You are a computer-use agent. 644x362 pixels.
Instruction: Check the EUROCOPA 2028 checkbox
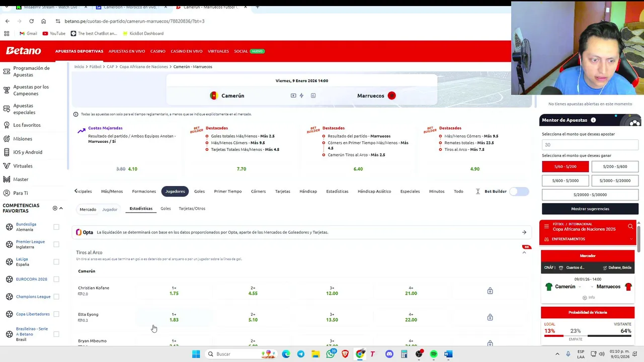56,279
